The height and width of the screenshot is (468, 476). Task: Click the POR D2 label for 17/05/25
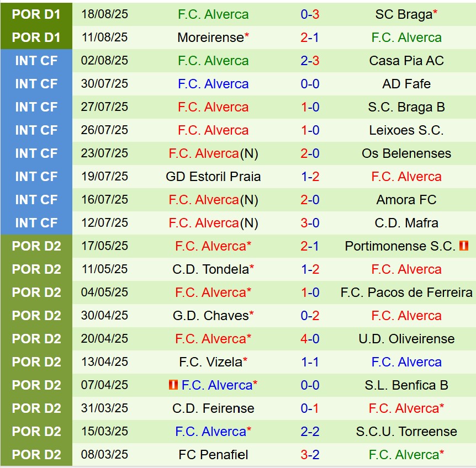[36, 246]
